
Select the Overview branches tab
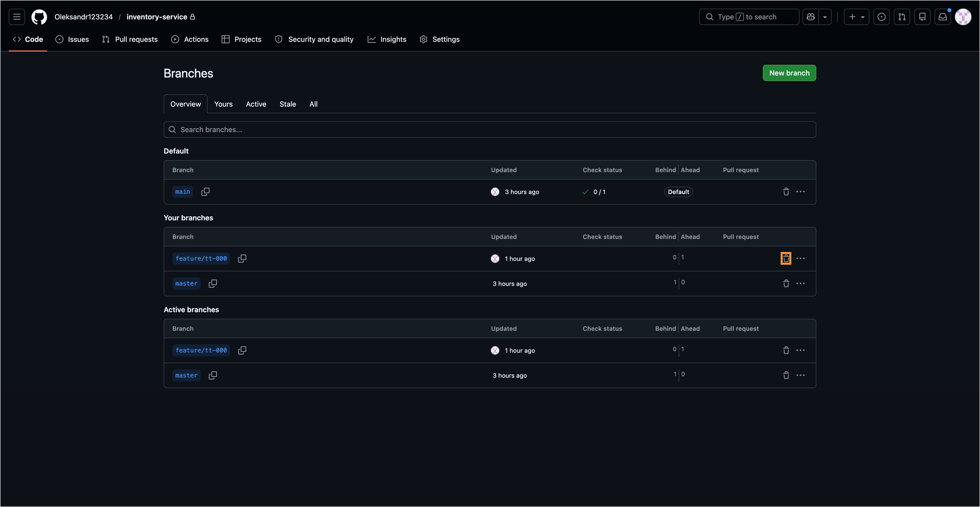[186, 104]
